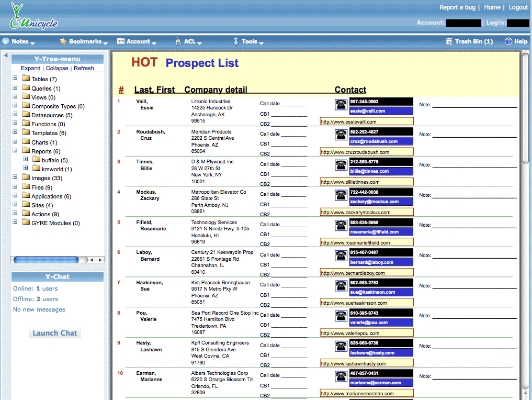This screenshot has height=400, width=532.
Task: Open the ACL menu
Action: pos(189,41)
